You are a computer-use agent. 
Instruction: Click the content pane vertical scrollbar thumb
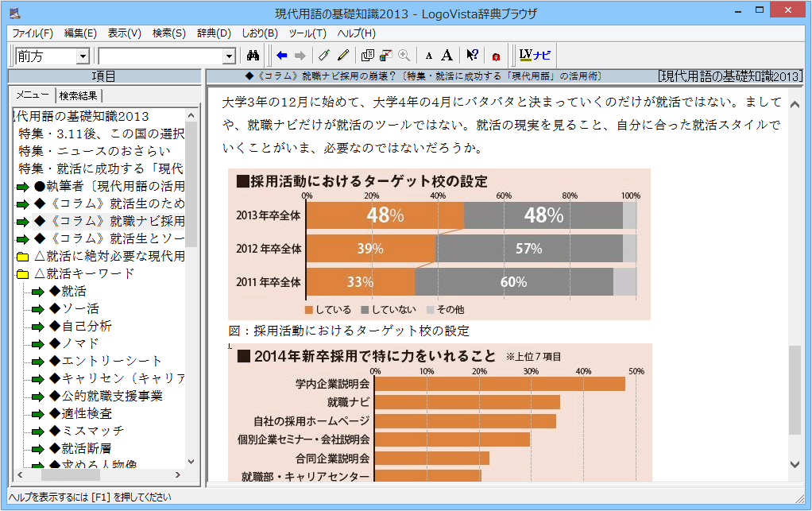coord(795,389)
